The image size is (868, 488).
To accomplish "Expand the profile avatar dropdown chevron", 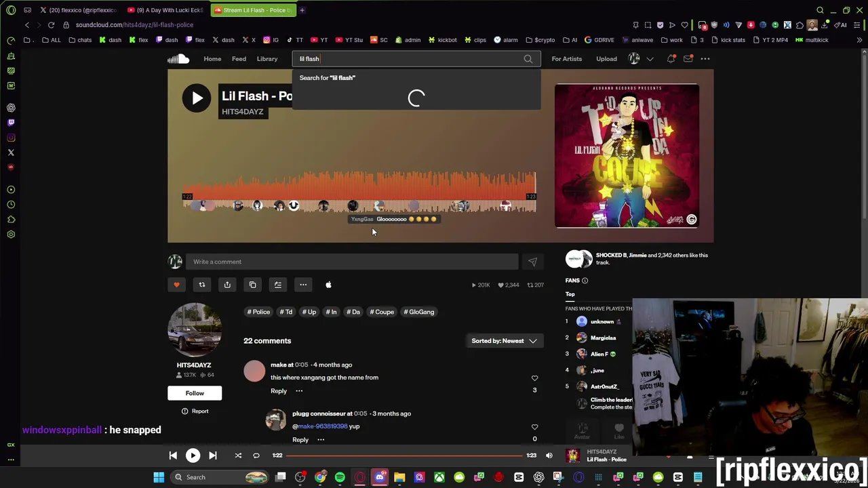I will click(650, 59).
